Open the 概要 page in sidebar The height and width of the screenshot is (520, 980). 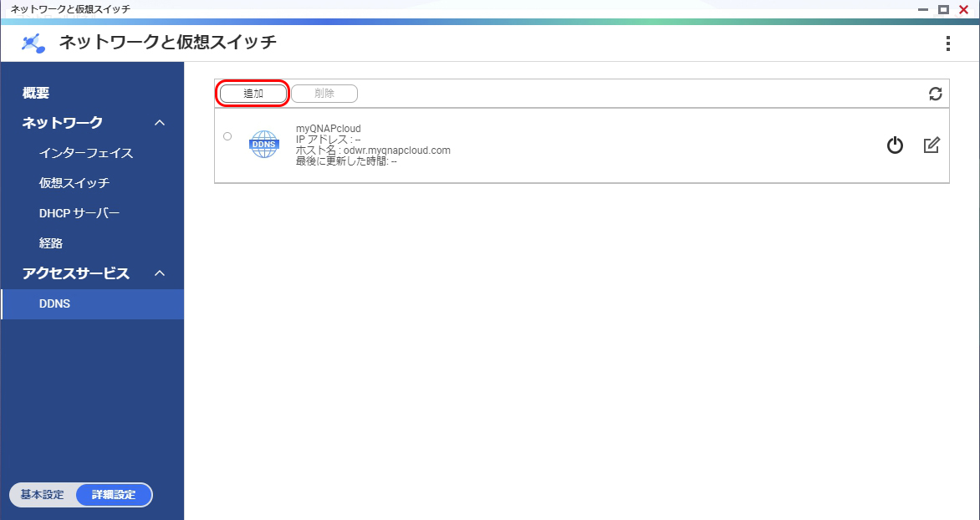pos(36,93)
